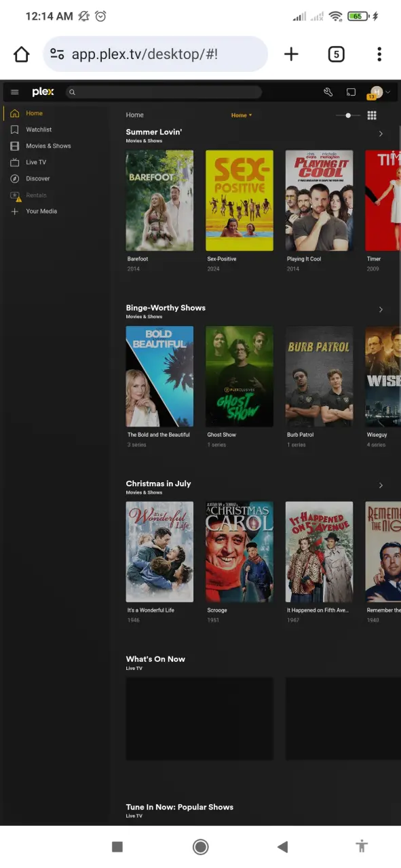401x868 pixels.
Task: Click the Barefoot title text
Action: click(x=138, y=259)
